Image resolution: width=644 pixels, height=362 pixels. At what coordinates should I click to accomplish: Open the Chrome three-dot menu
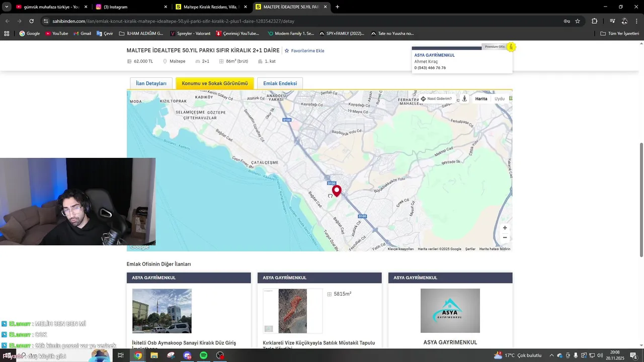pyautogui.click(x=637, y=21)
